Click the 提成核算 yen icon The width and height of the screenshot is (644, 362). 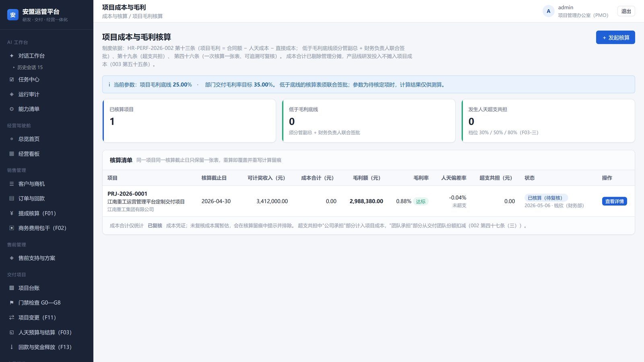tap(12, 213)
